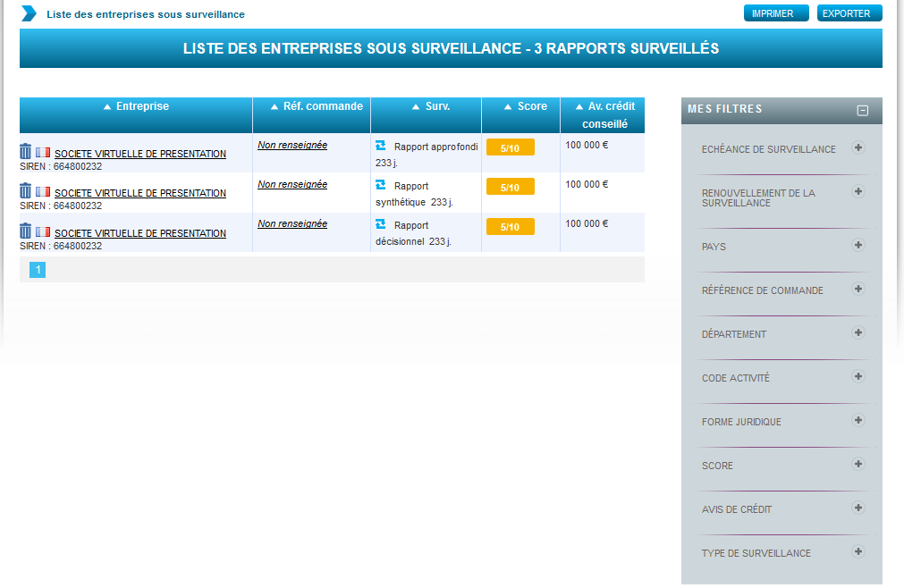Collapse the Mes Filtres panel
This screenshot has width=904, height=588.
(862, 110)
